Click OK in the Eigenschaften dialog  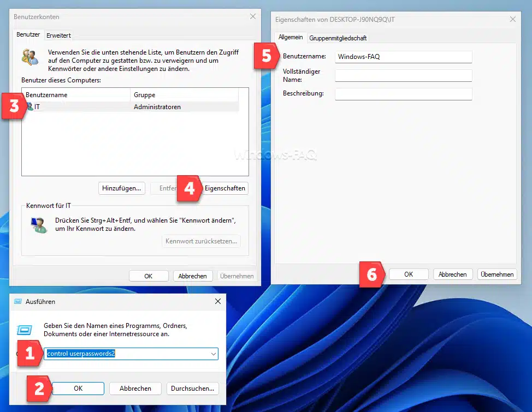(409, 274)
